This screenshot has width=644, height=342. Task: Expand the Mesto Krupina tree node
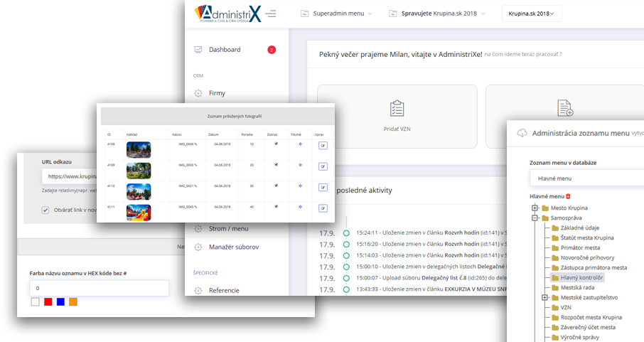pyautogui.click(x=535, y=208)
